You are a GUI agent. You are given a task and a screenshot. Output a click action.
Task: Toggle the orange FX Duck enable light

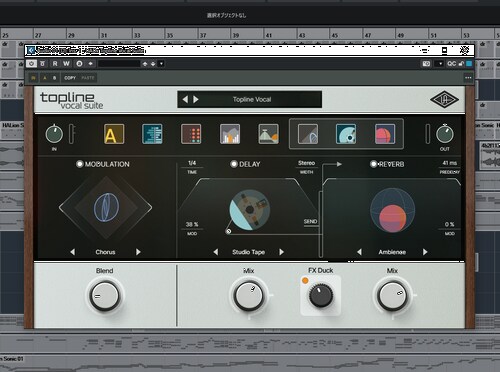[x=305, y=281]
